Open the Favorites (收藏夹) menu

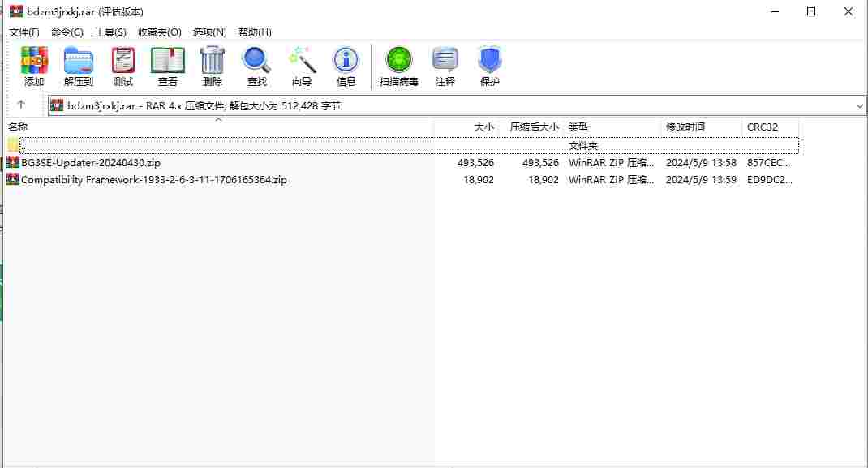coord(160,32)
